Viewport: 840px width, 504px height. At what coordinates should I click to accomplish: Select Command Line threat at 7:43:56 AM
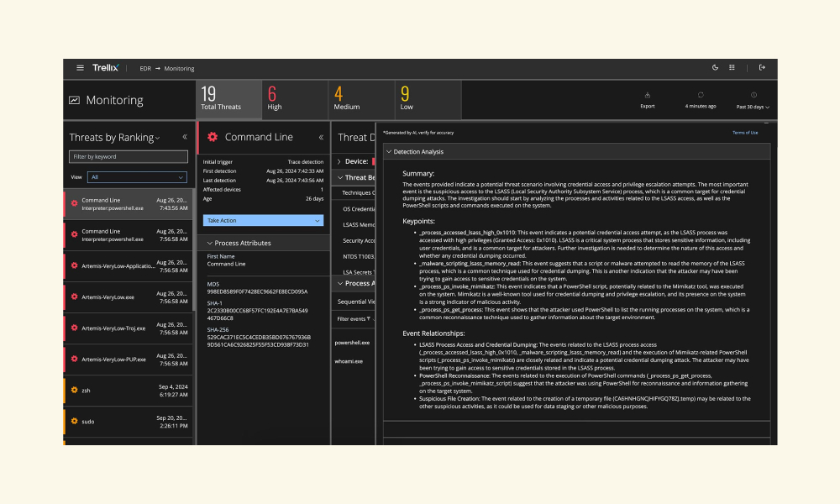[x=128, y=204]
